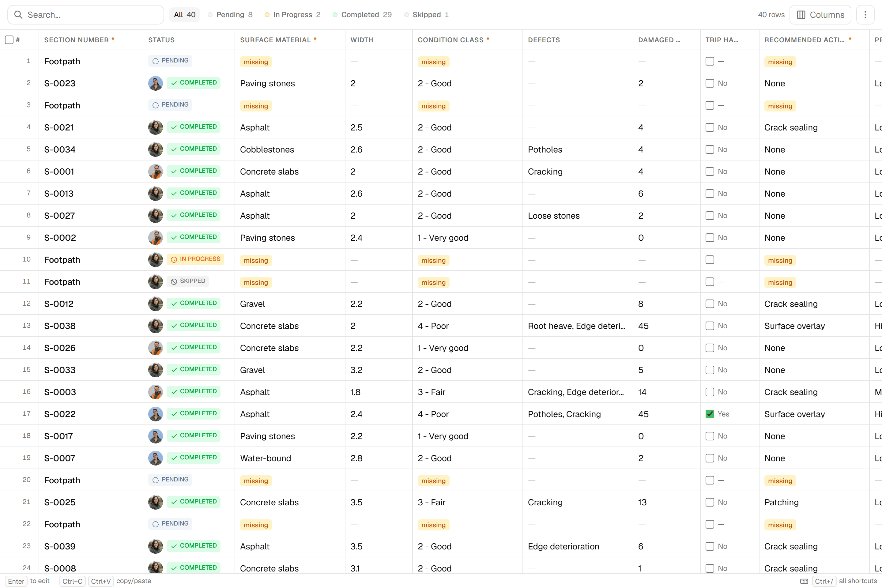Filter by Pending 8 tab
Screen dimensions: 882x588
[x=230, y=15]
